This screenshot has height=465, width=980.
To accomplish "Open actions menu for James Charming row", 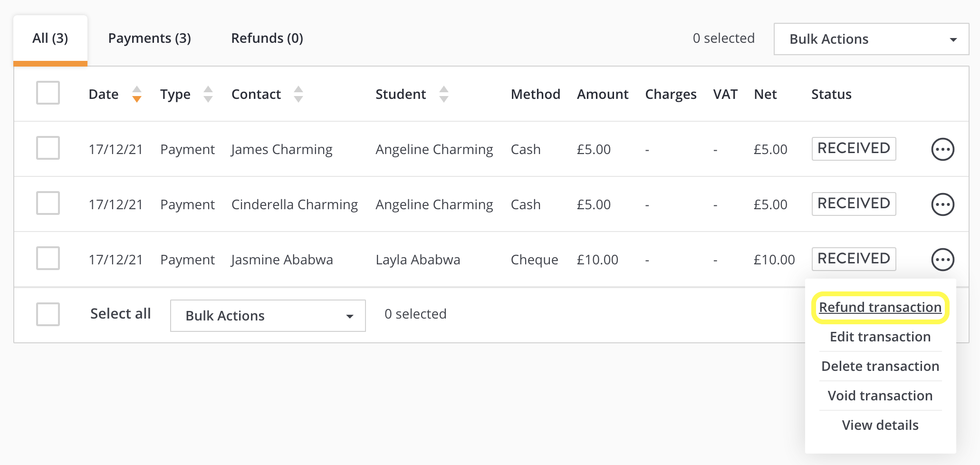I will [x=942, y=149].
